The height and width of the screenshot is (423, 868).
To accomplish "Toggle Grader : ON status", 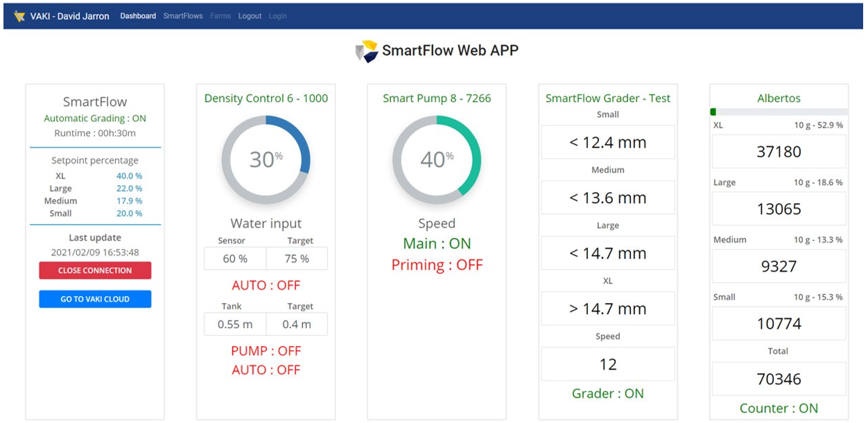I will (608, 393).
